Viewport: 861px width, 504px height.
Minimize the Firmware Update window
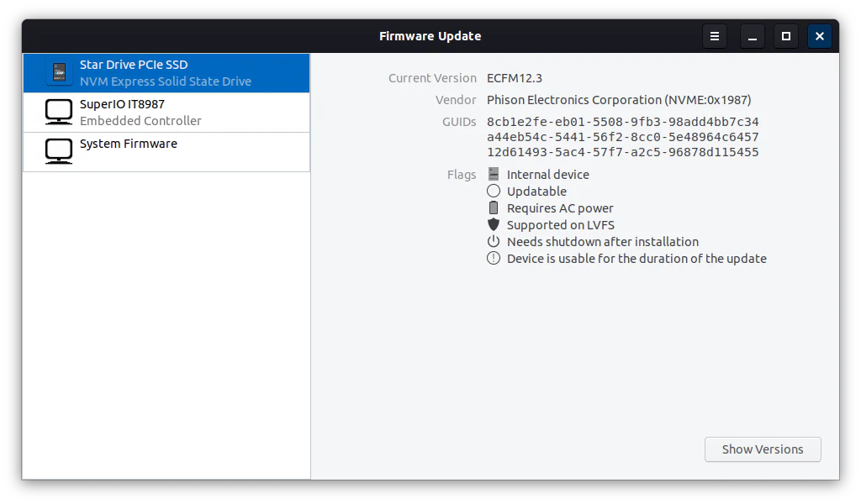[753, 36]
